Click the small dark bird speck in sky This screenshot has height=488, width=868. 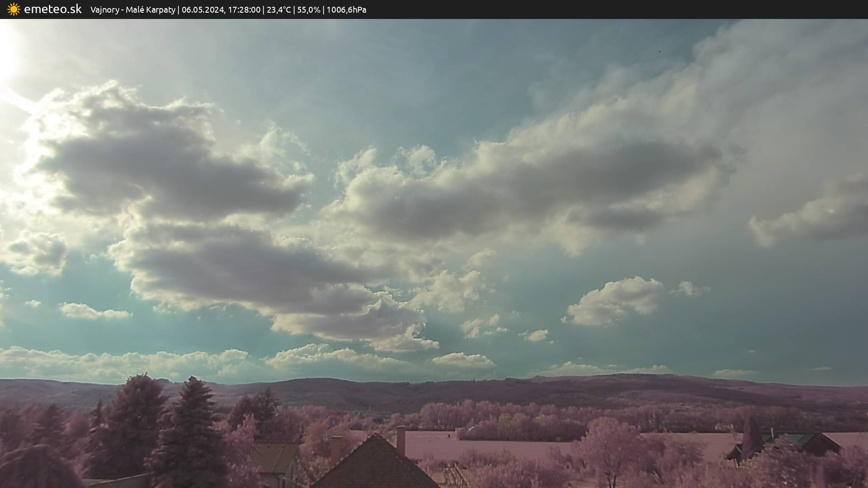[x=659, y=52]
